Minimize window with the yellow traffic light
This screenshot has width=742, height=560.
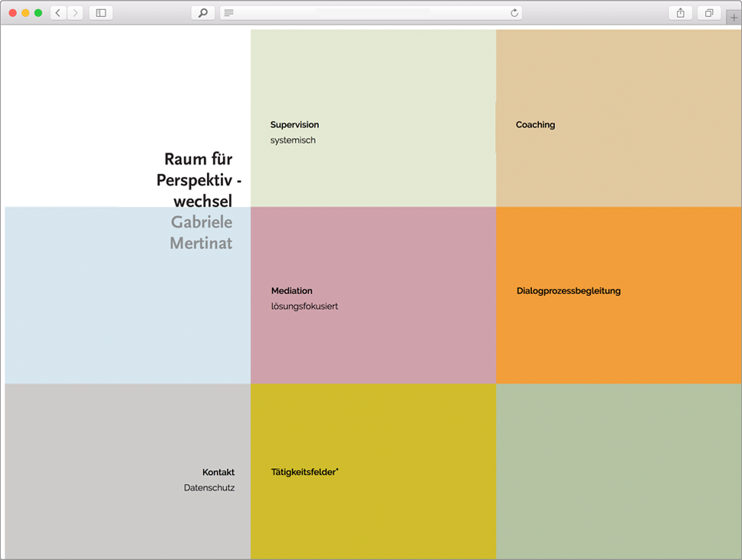coord(25,13)
